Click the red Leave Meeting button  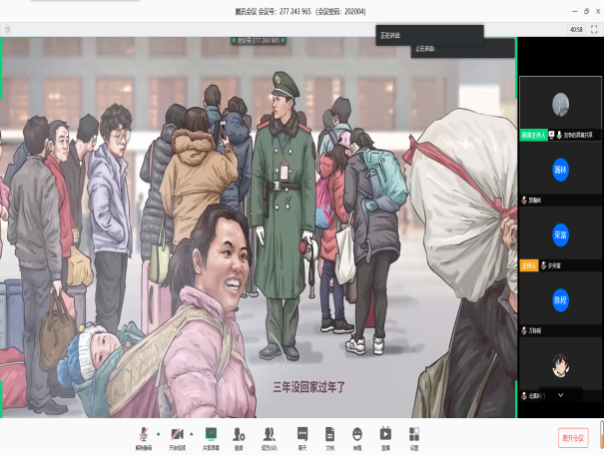pyautogui.click(x=573, y=437)
